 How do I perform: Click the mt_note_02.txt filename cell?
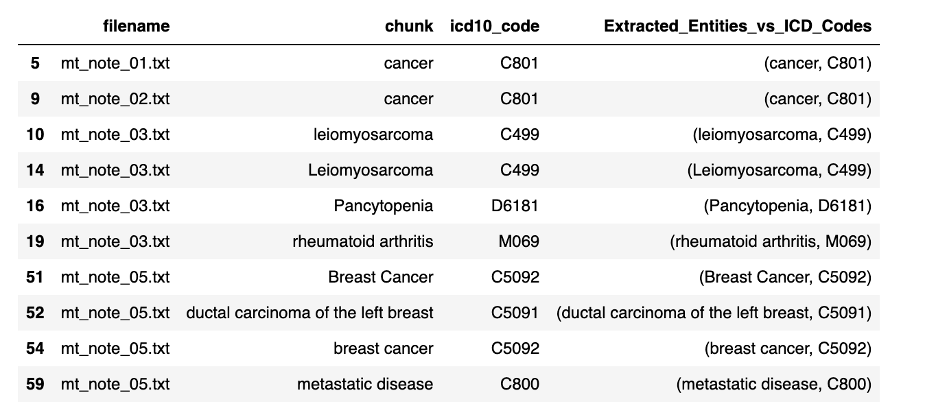click(115, 99)
